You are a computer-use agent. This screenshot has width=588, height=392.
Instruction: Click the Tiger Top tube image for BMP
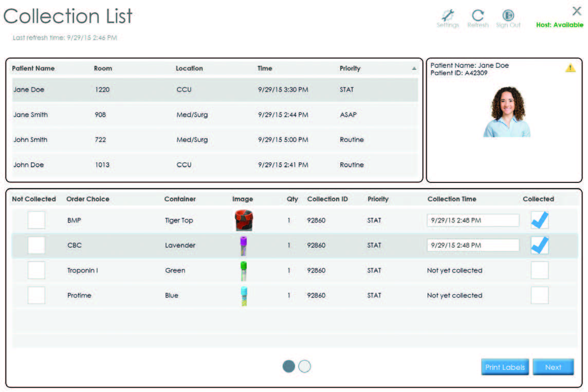[x=243, y=220]
